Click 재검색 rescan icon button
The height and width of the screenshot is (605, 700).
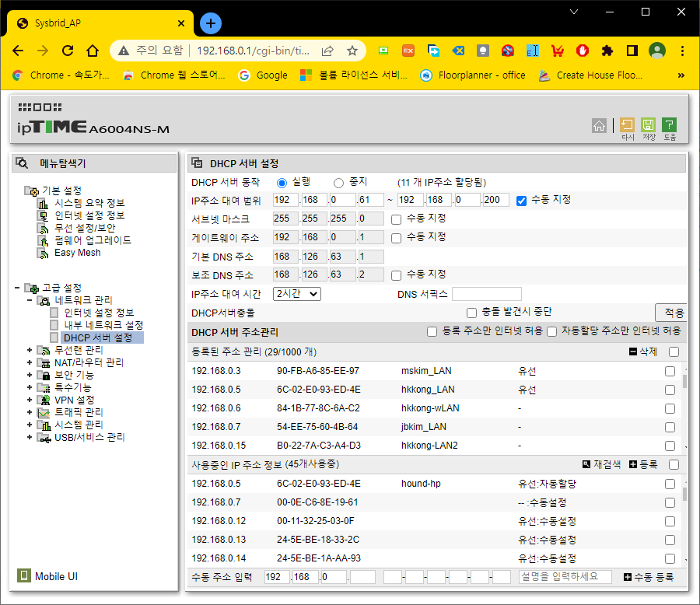(601, 464)
